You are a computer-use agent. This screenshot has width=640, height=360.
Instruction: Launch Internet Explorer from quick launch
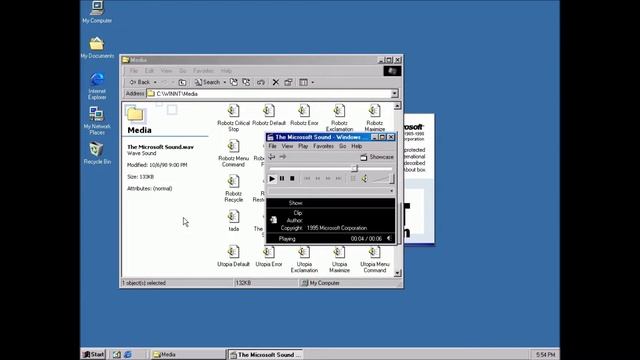(127, 354)
